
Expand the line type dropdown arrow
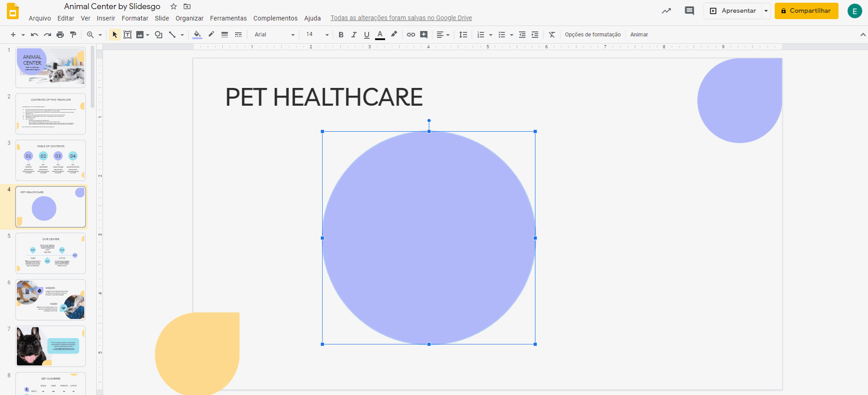[182, 35]
